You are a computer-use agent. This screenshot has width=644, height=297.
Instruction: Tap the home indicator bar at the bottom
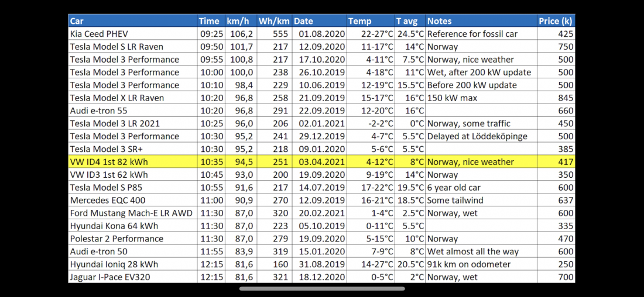(x=322, y=289)
